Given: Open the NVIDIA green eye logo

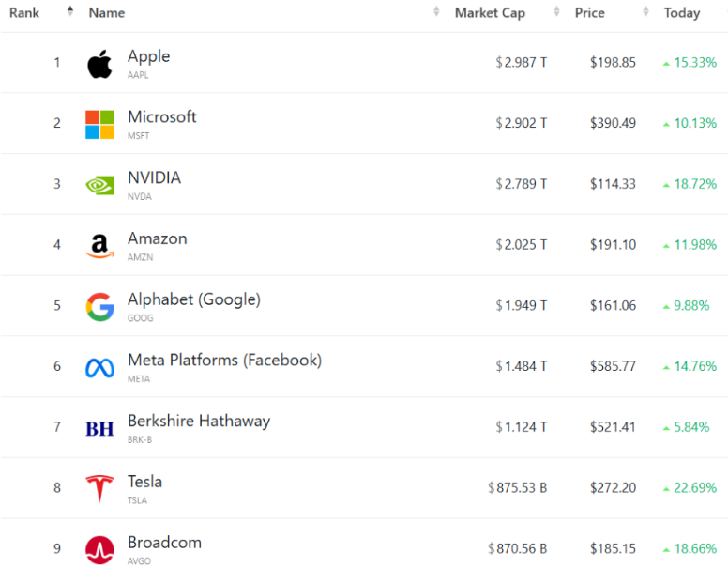Looking at the screenshot, I should [99, 186].
